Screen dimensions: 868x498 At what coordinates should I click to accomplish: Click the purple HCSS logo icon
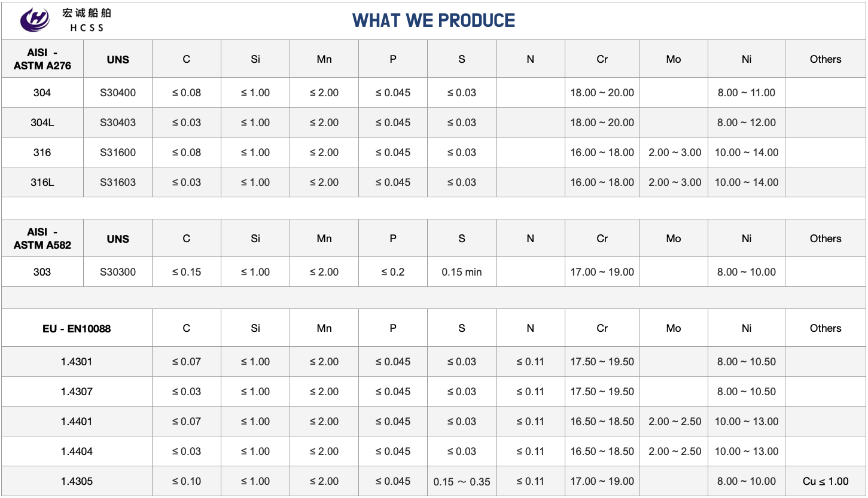coord(35,20)
